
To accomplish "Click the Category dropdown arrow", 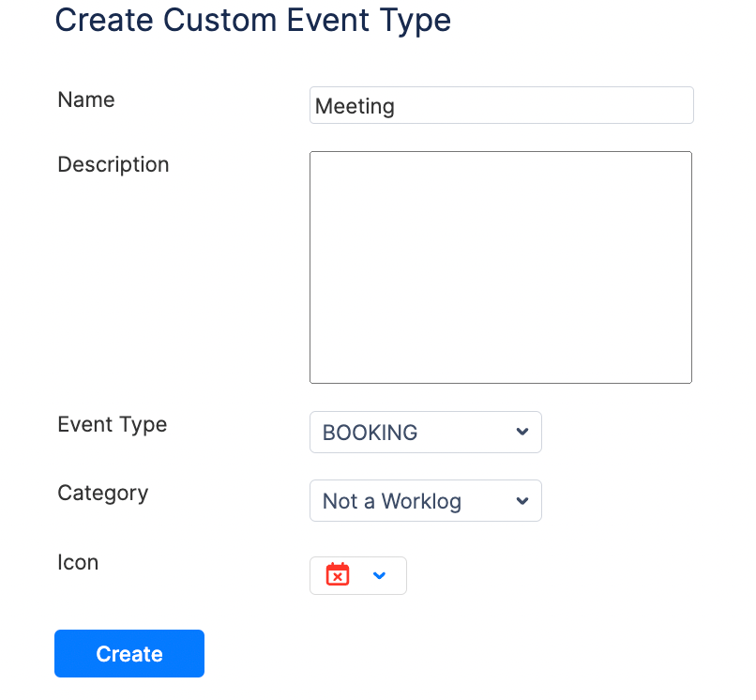I will click(522, 501).
